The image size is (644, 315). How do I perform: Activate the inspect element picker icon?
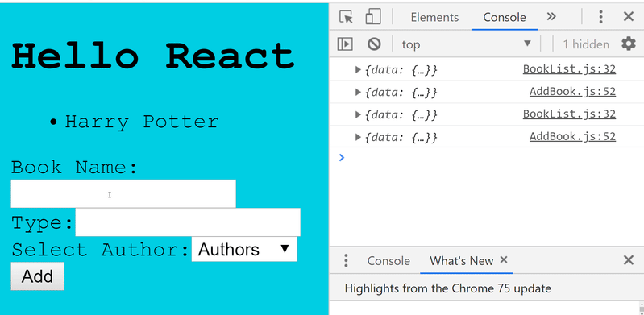(347, 17)
